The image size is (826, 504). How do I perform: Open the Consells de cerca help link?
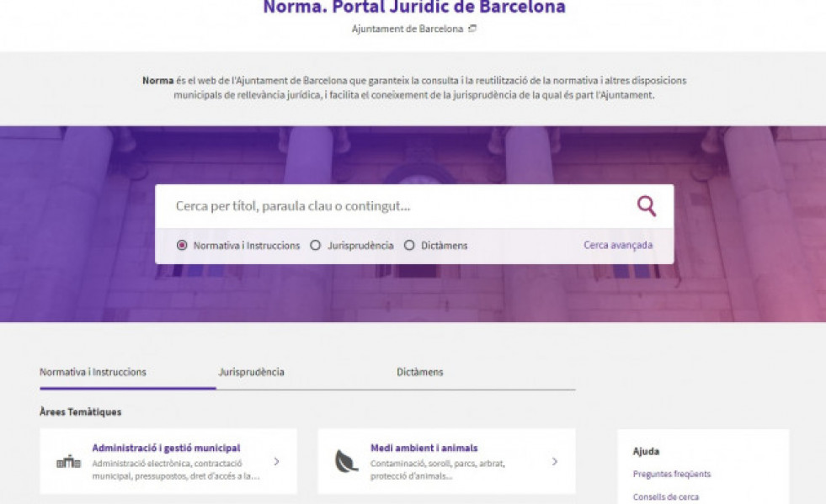tap(665, 496)
